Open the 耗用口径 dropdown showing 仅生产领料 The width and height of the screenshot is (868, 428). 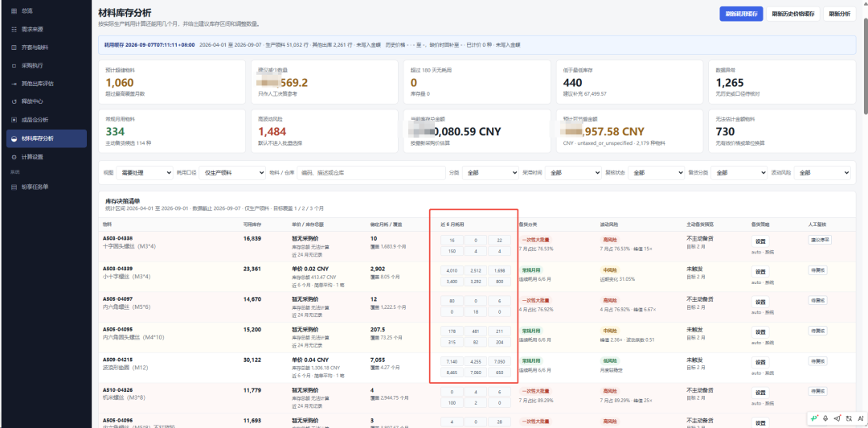point(232,173)
